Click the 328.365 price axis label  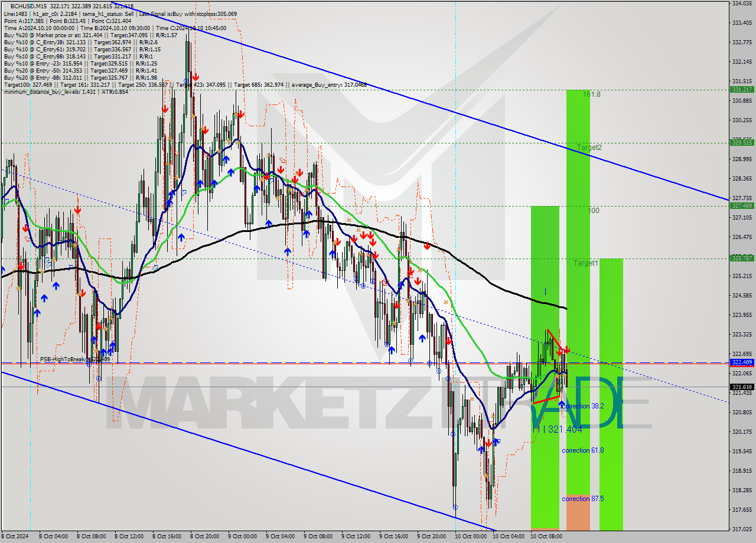click(742, 178)
